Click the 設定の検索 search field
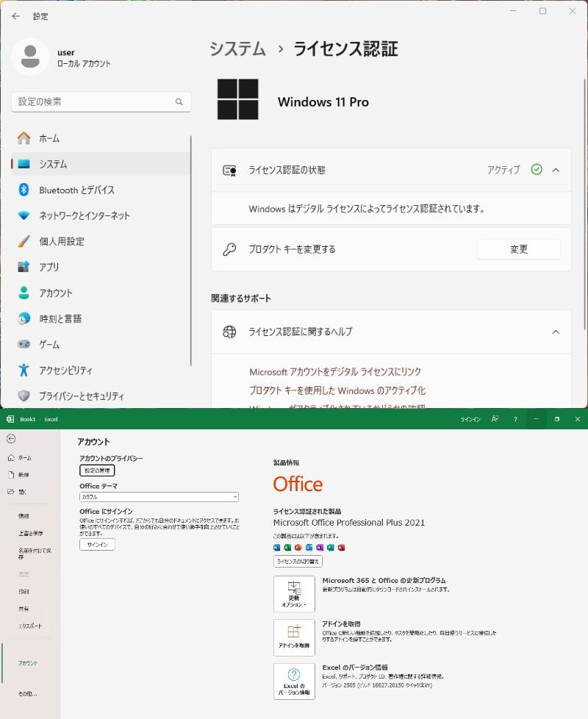This screenshot has width=588, height=719. coord(101,101)
